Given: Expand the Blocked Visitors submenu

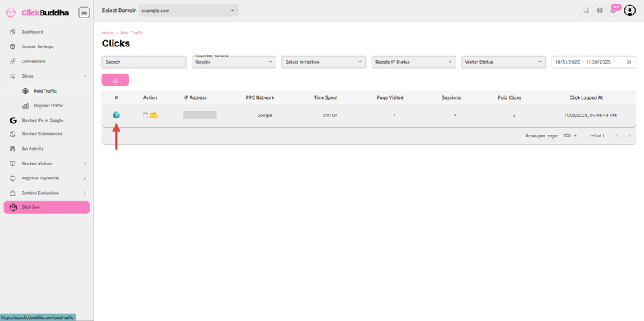Looking at the screenshot, I should click(85, 163).
